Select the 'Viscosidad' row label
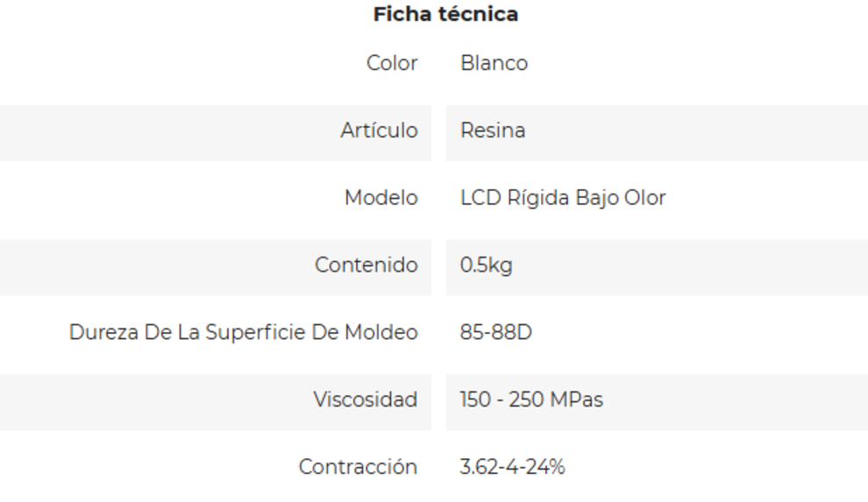Screen dimensions: 868x502 [x=366, y=400]
